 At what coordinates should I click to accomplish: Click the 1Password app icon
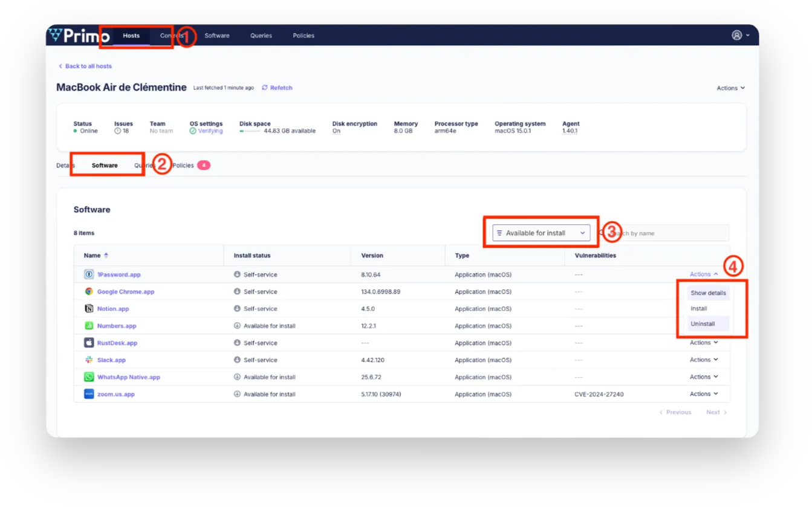pyautogui.click(x=89, y=274)
